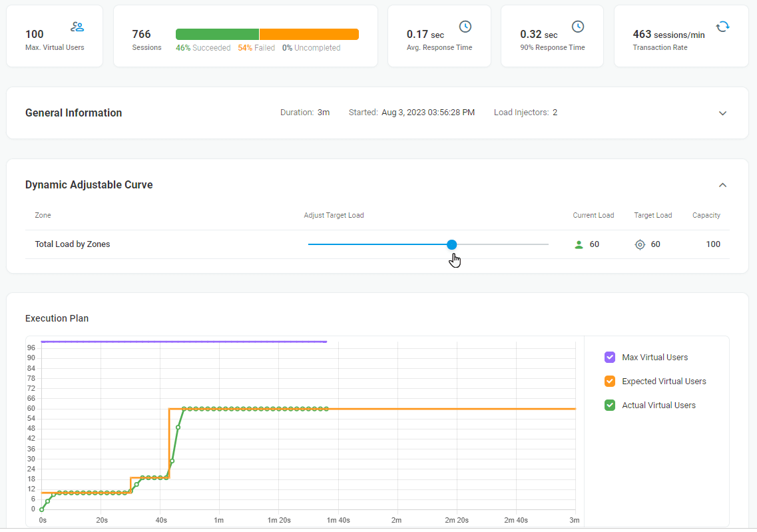Click the virtual users icon

[x=77, y=27]
